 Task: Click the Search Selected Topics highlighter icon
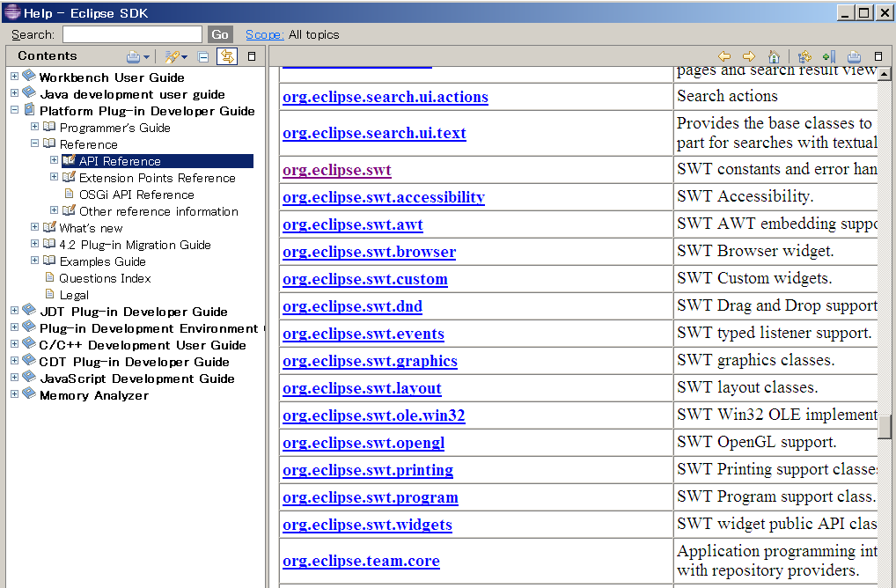click(172, 56)
